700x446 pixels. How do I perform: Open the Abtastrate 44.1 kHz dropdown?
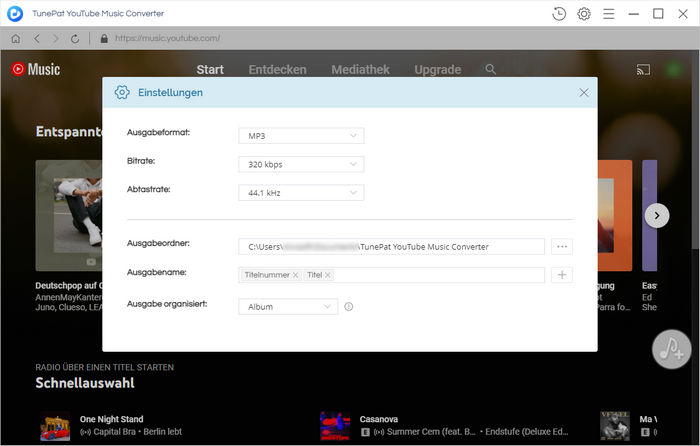click(301, 193)
